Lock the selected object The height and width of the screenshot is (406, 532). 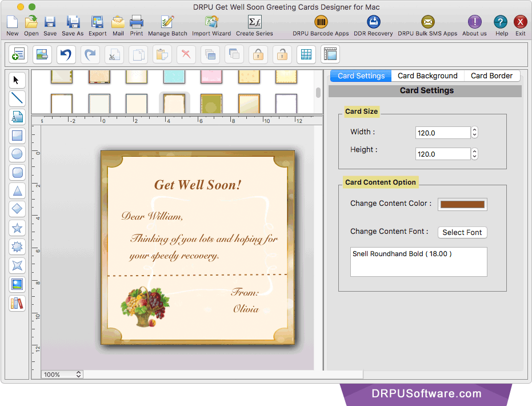(x=258, y=54)
